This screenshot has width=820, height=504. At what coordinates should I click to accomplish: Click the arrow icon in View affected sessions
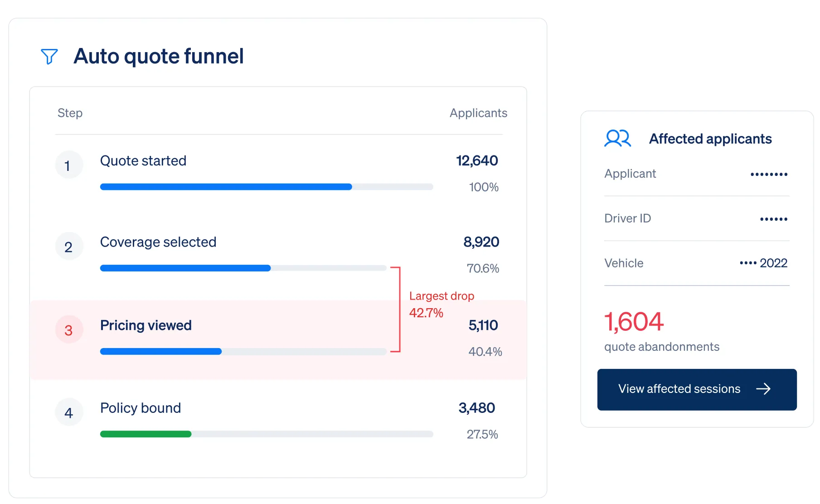[763, 389]
